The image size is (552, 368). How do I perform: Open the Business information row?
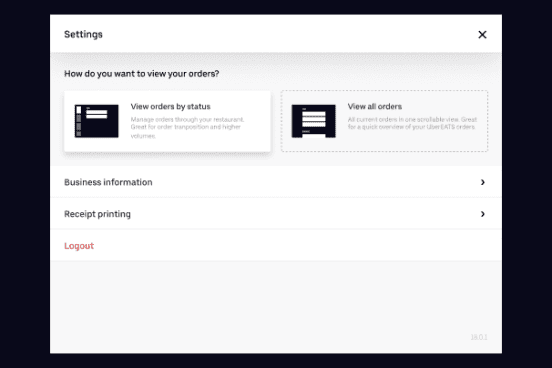click(276, 182)
